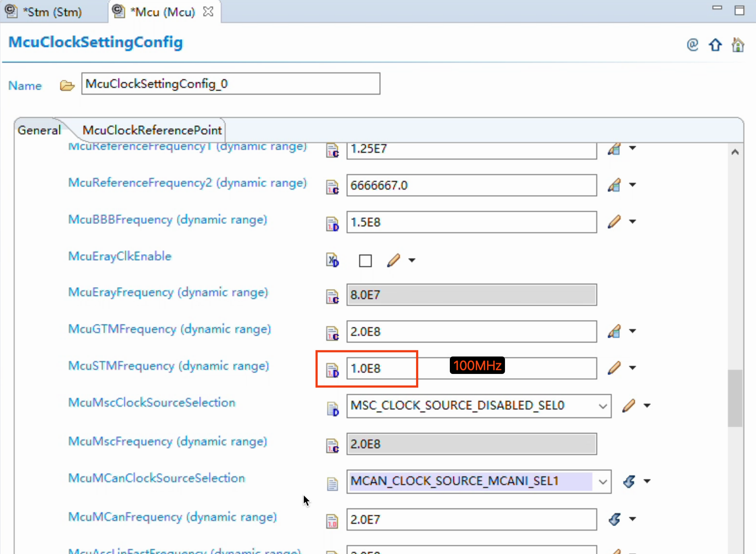Image resolution: width=756 pixels, height=554 pixels.
Task: Click the vertical scrollbar thumb
Action: click(x=735, y=398)
